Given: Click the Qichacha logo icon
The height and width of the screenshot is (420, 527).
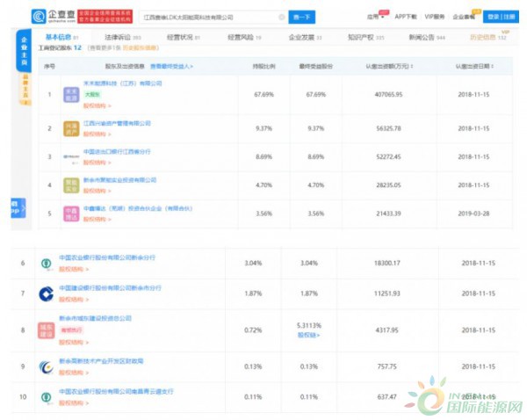Looking at the screenshot, I should click(x=39, y=17).
